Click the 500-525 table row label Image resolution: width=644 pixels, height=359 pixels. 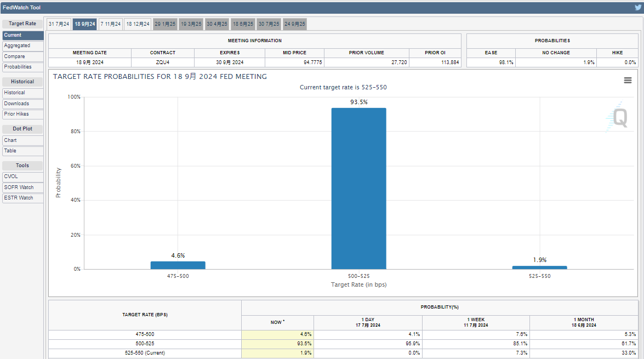145,344
